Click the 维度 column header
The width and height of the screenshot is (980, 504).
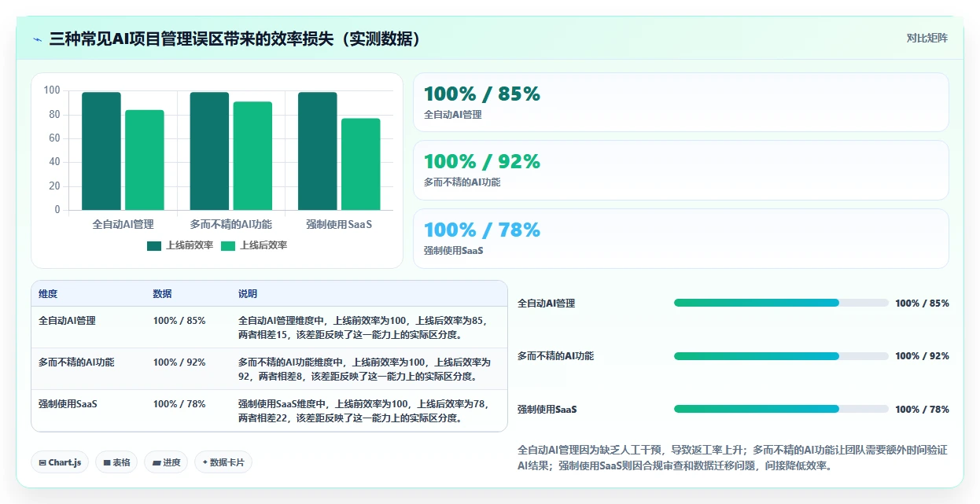point(48,293)
